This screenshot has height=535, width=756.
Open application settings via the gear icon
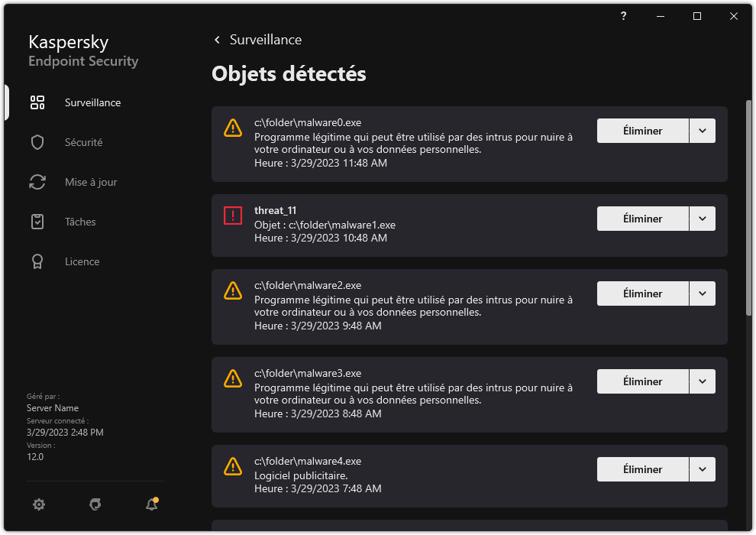[x=38, y=504]
